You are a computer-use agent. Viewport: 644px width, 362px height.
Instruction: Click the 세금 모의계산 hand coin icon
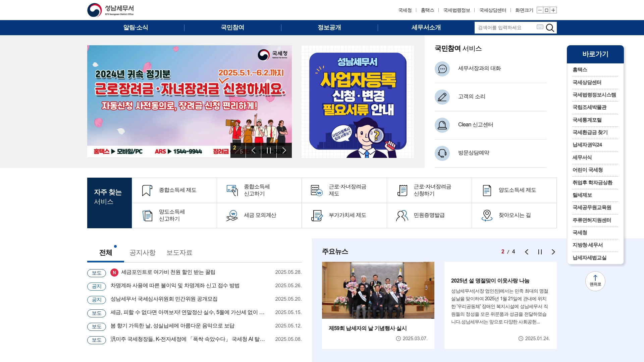click(232, 216)
